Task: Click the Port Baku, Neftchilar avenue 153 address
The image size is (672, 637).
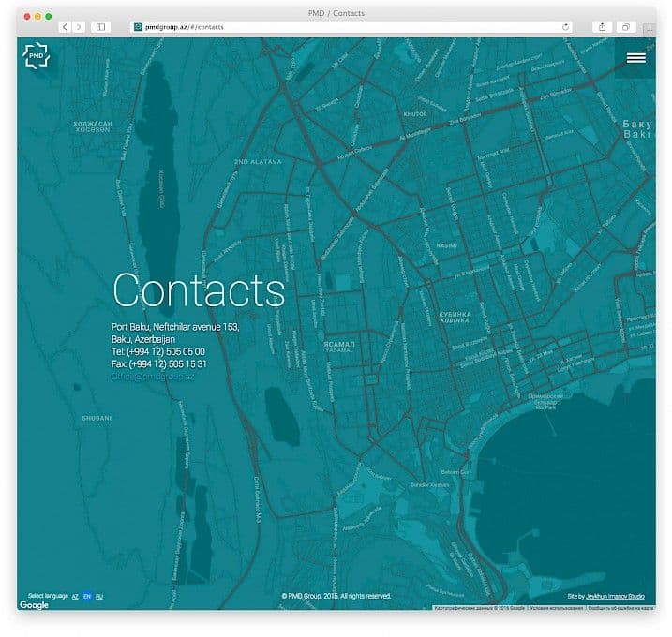Action: [175, 327]
